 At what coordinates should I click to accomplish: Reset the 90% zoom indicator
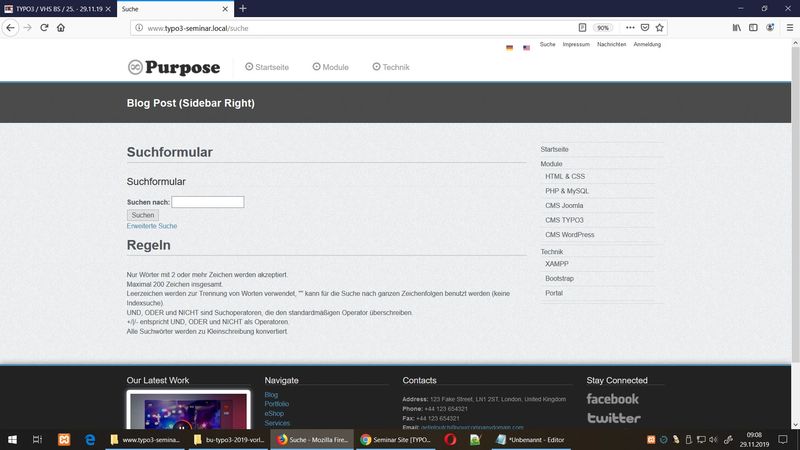pos(603,28)
